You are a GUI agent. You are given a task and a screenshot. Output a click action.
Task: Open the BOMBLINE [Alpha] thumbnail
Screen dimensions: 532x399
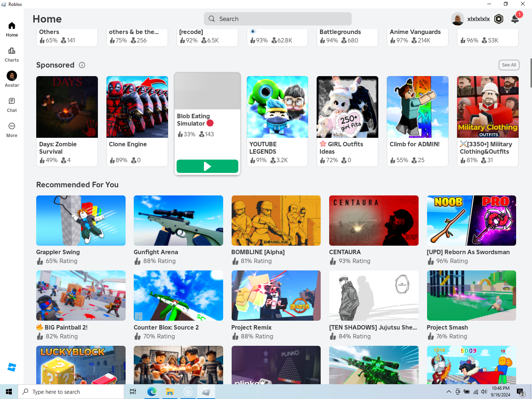276,221
